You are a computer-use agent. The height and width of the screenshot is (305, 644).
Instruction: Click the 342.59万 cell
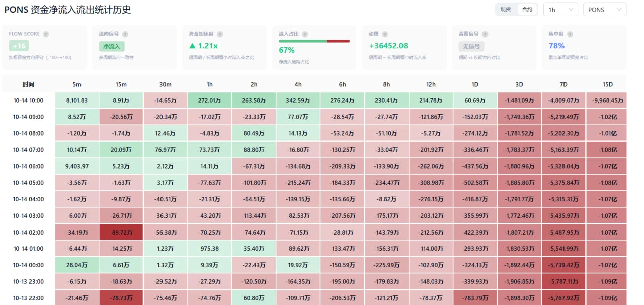[x=298, y=101]
